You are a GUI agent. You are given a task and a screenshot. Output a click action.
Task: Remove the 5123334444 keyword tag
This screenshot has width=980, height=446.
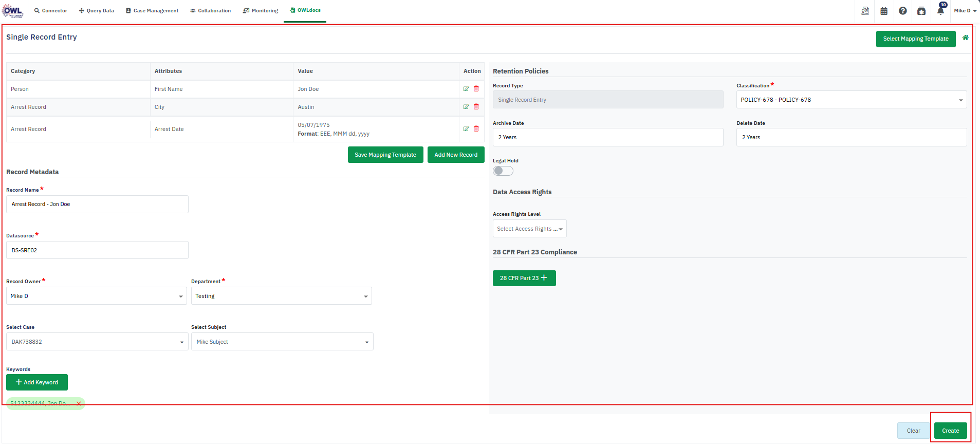pyautogui.click(x=79, y=403)
